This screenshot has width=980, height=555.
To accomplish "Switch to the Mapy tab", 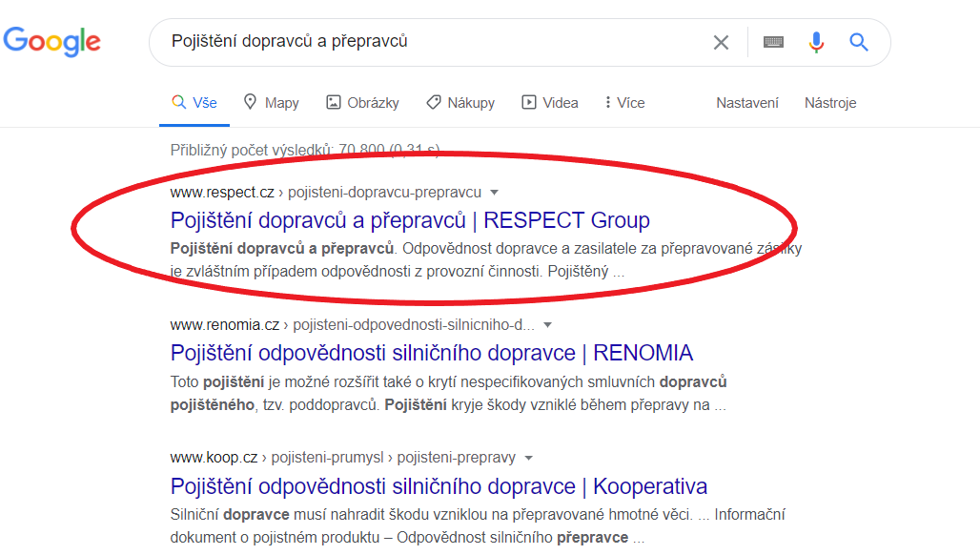I will [272, 102].
